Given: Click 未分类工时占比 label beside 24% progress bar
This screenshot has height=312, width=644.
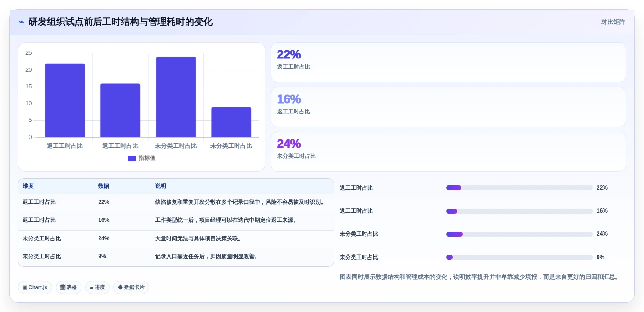Looking at the screenshot, I should (x=359, y=234).
